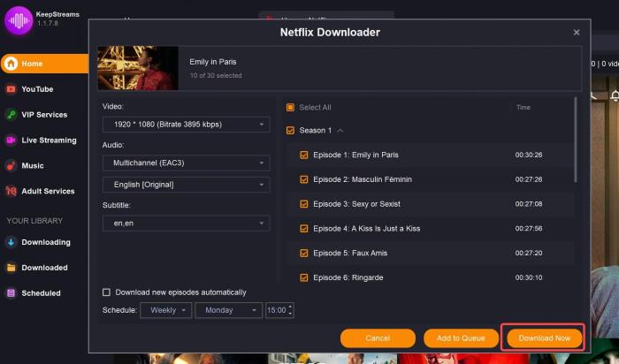
Task: Click the Download Now button
Action: [544, 338]
